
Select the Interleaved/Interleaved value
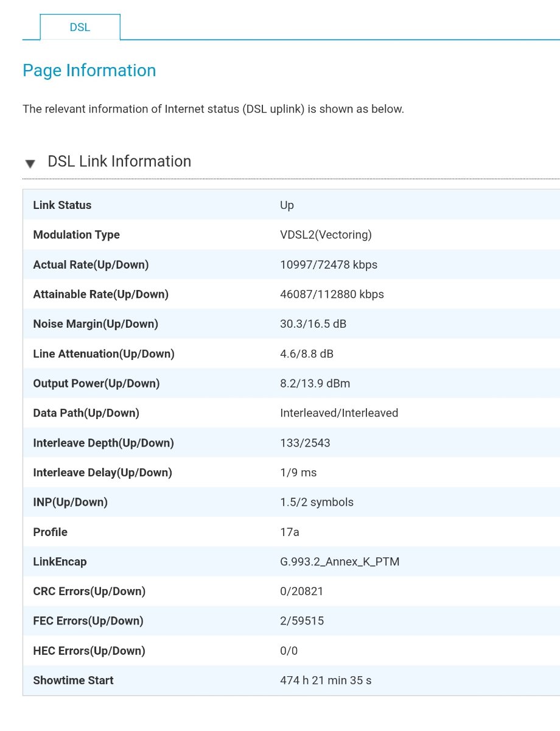tap(339, 414)
